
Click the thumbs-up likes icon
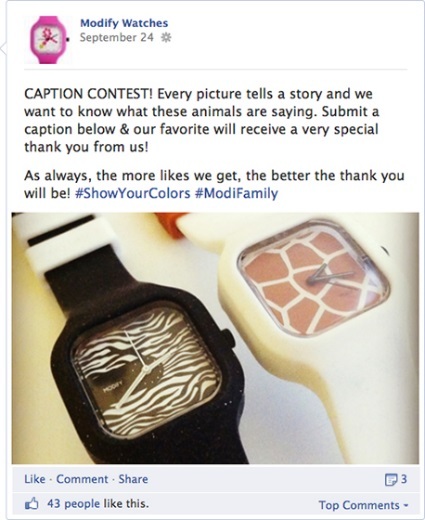point(32,503)
